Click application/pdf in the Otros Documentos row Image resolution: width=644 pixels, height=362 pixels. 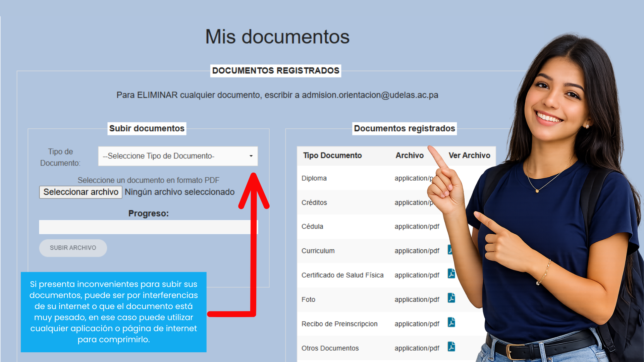(417, 348)
